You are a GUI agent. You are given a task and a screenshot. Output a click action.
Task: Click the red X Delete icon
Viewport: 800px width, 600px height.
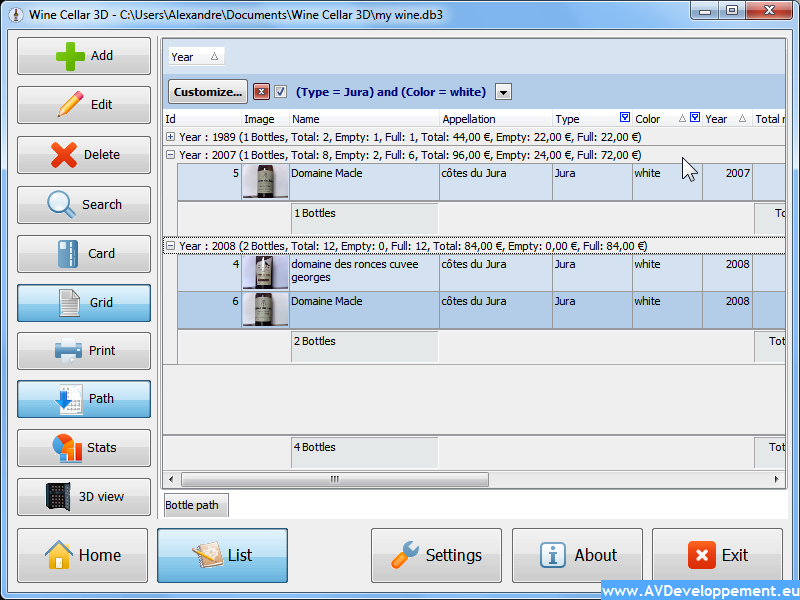64,154
